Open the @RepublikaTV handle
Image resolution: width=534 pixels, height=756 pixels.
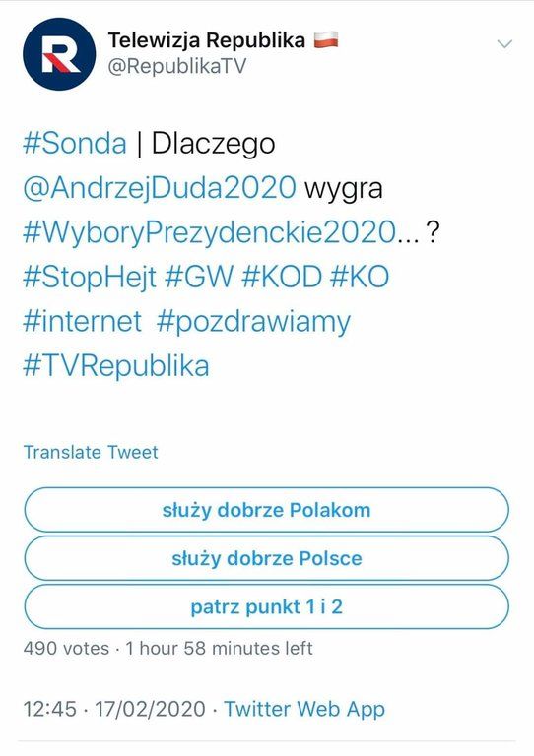pos(177,66)
